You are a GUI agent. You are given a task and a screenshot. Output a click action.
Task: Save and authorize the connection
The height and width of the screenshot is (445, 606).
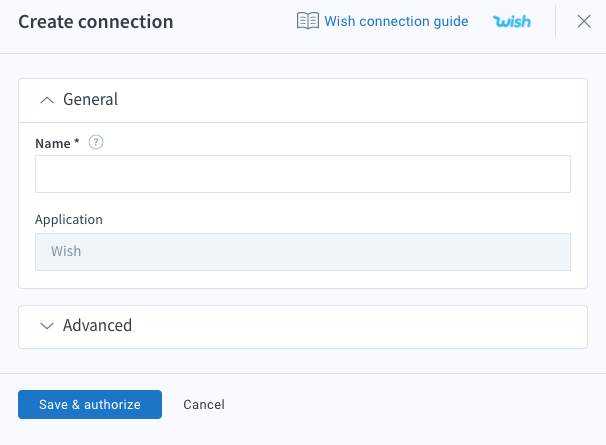(90, 404)
